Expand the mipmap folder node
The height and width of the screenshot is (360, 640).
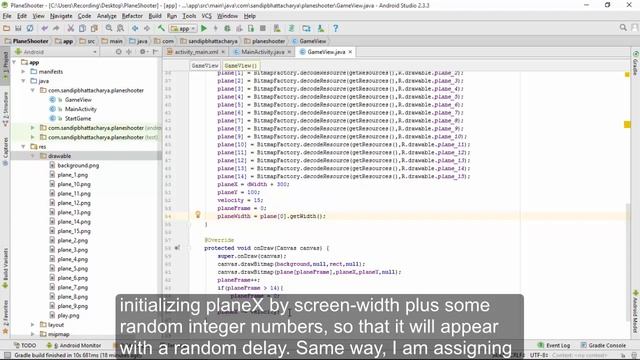33,334
